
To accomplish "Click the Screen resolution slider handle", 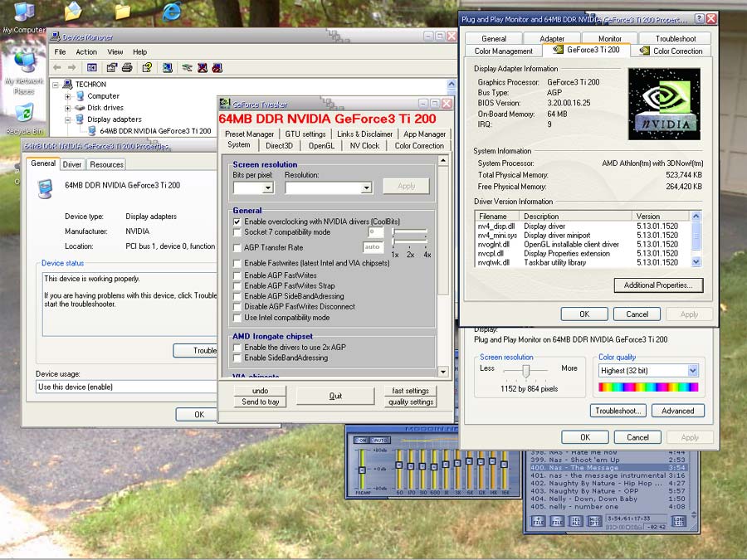I will click(x=526, y=371).
